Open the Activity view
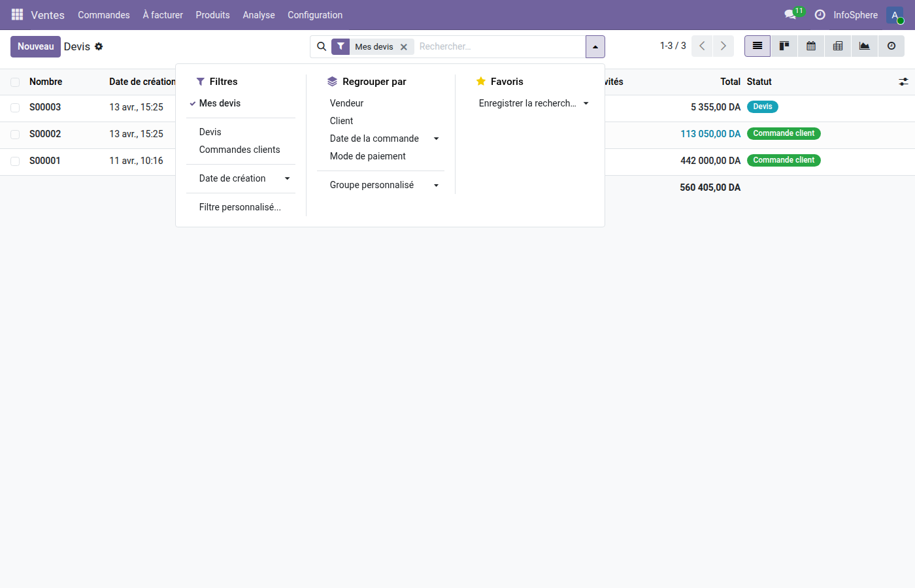This screenshot has height=588, width=915. pos(890,46)
